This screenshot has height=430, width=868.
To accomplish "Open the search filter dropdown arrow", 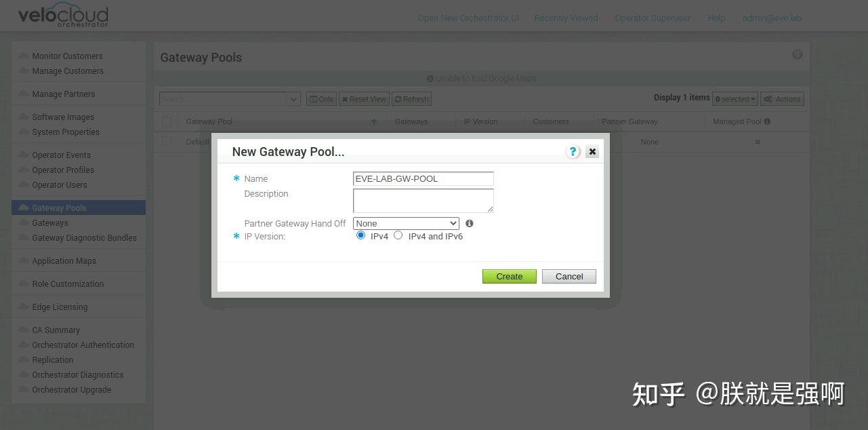I will [x=293, y=99].
